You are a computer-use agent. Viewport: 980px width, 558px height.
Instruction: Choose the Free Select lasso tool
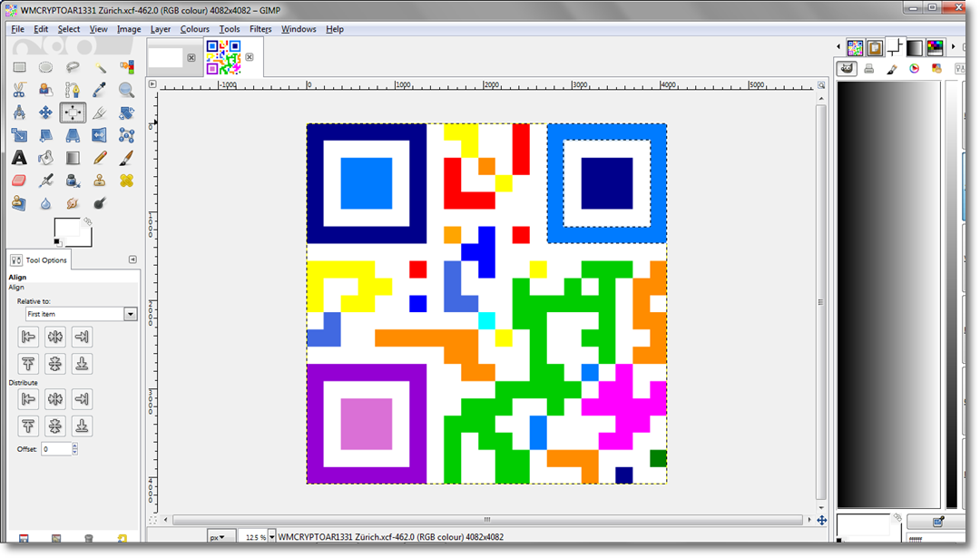tap(73, 67)
